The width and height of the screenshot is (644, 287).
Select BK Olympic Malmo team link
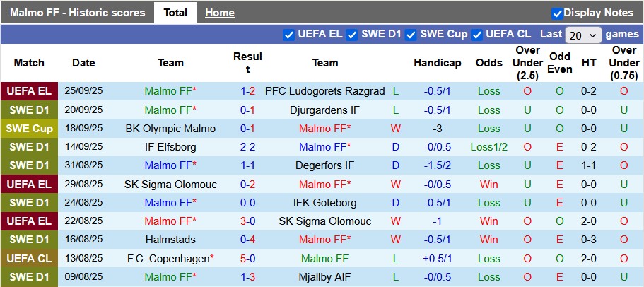170,129
